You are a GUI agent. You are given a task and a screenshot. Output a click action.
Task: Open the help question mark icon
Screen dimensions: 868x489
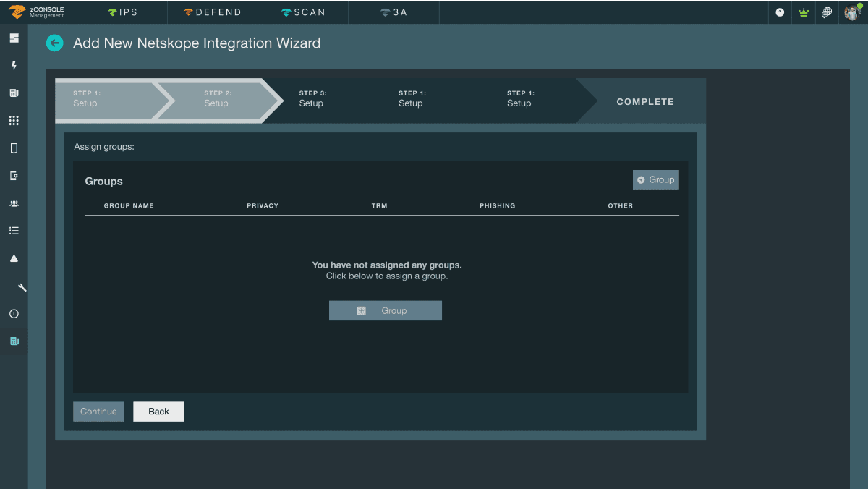coord(779,12)
